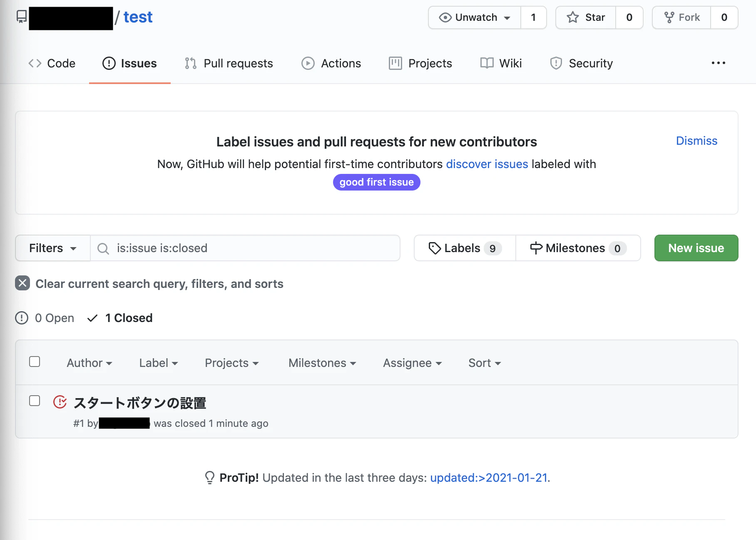The width and height of the screenshot is (756, 540).
Task: Open the issue スタートボタンの設置
Action: point(140,403)
